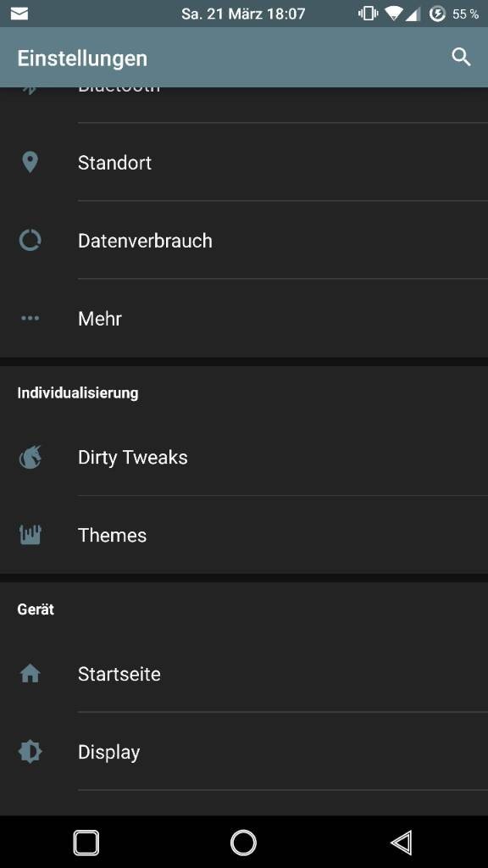Tap the back triangle navigation button

point(402,843)
